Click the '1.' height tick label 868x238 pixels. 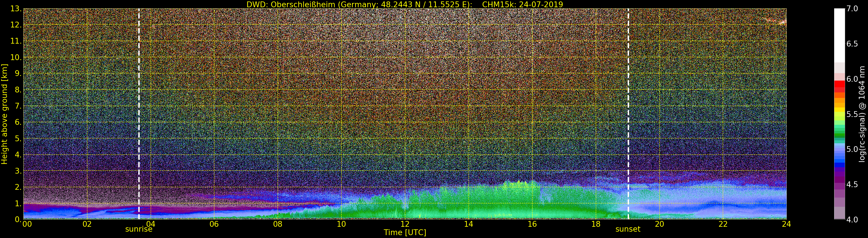pyautogui.click(x=18, y=203)
